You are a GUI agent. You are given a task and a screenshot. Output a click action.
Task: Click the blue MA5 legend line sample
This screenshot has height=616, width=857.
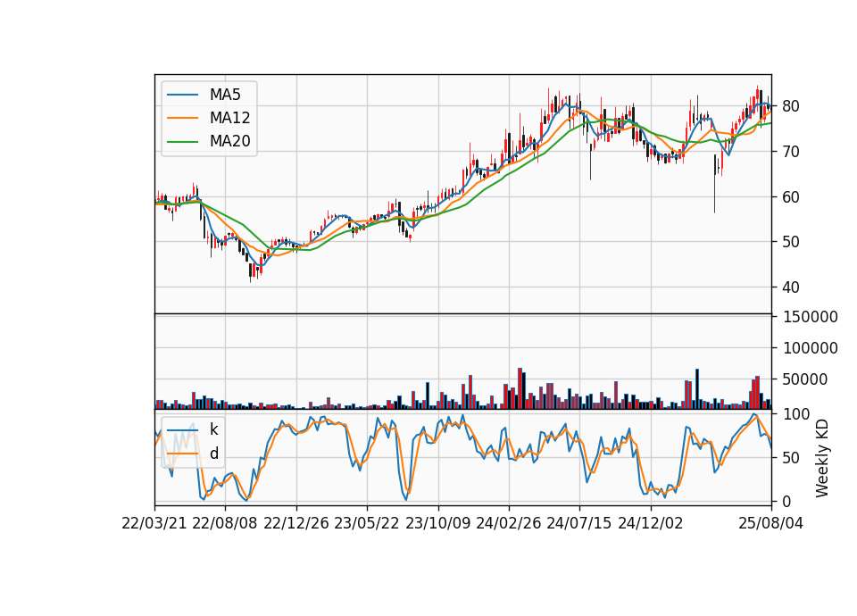182,96
